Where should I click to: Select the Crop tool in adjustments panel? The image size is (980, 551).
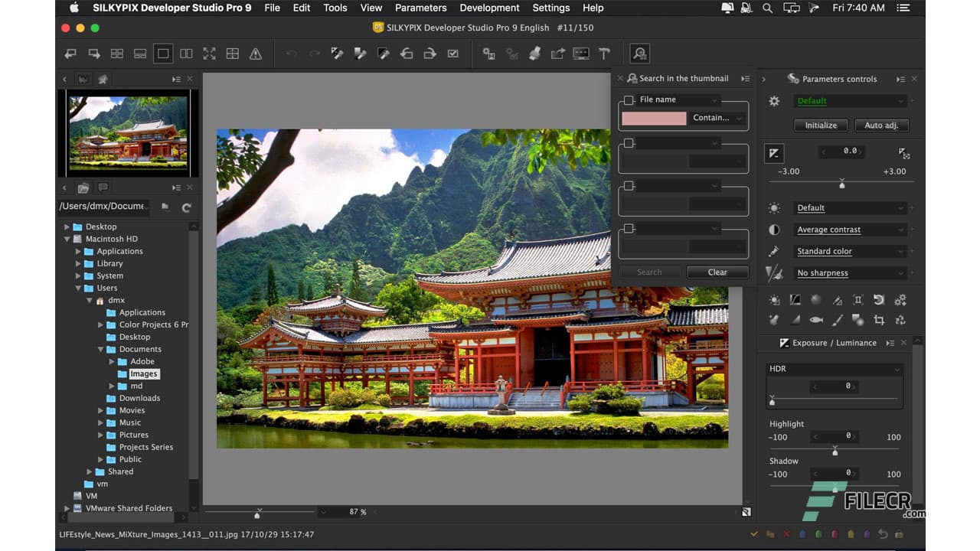coord(880,320)
